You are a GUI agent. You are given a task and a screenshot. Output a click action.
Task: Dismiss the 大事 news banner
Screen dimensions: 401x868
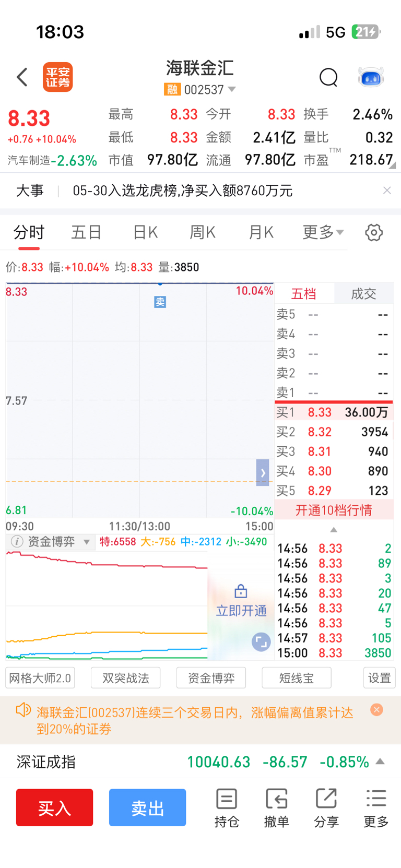click(387, 191)
